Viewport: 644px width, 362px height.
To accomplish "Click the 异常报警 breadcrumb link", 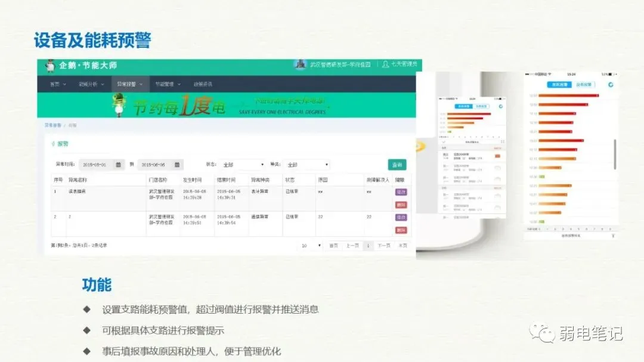I will (x=52, y=125).
